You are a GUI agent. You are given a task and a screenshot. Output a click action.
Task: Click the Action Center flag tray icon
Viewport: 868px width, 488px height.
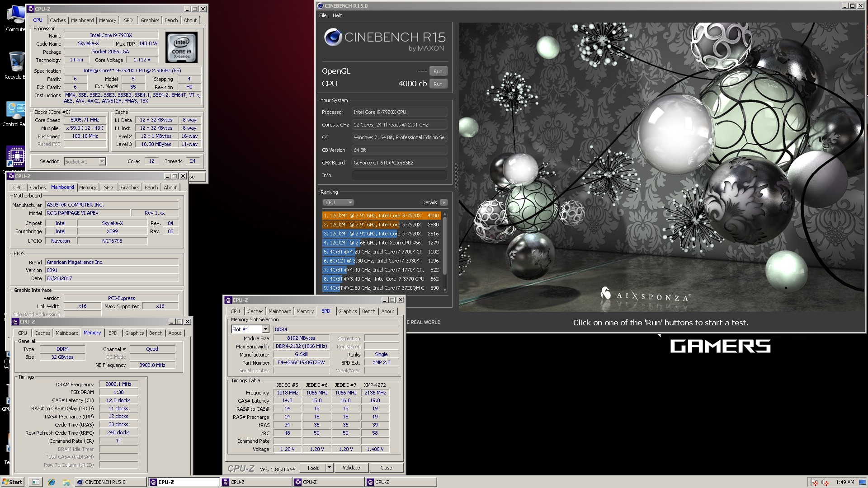click(814, 482)
